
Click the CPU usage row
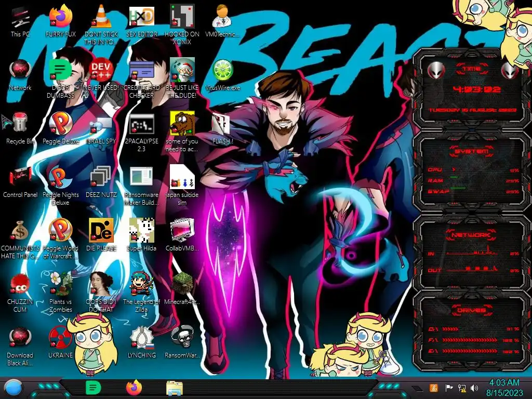click(x=473, y=170)
